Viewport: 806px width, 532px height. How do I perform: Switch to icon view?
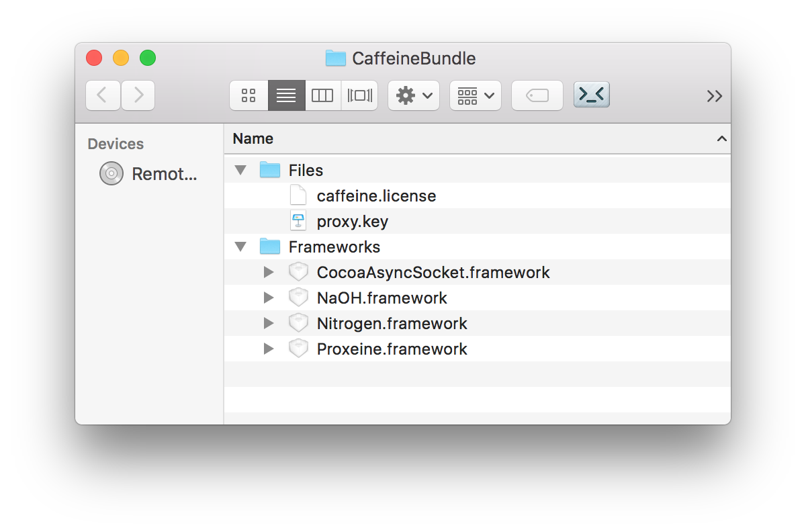click(249, 95)
